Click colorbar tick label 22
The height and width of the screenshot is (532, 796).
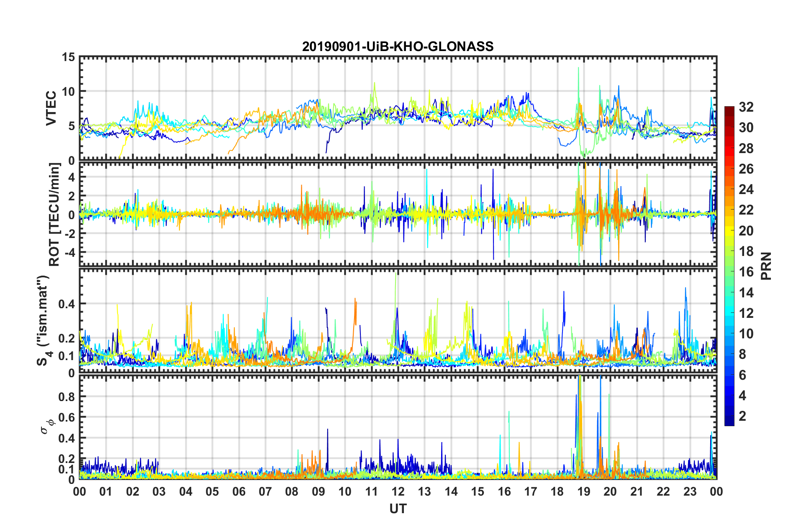pos(746,210)
